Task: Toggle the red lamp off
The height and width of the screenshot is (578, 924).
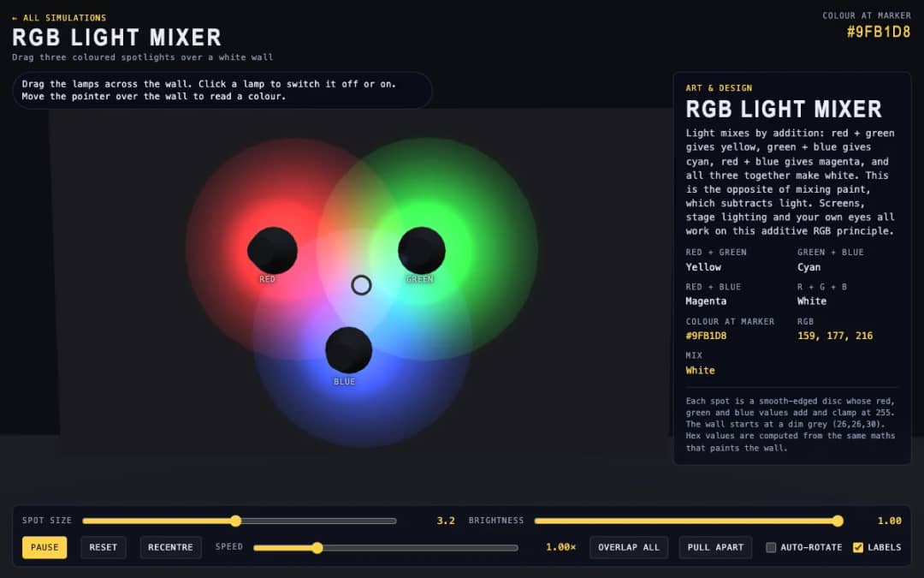Action: pos(272,250)
